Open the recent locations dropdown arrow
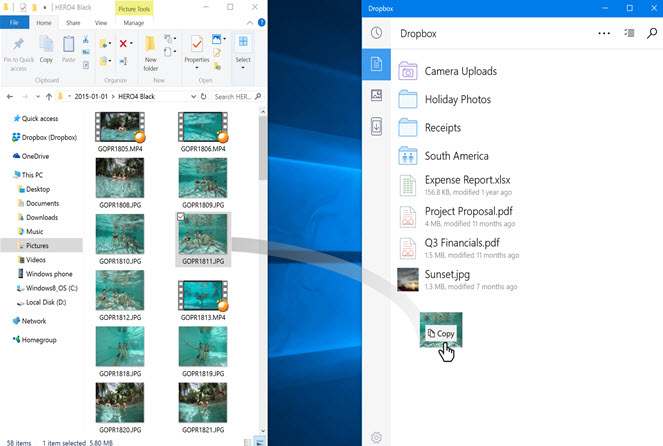The width and height of the screenshot is (663, 446). 38,97
